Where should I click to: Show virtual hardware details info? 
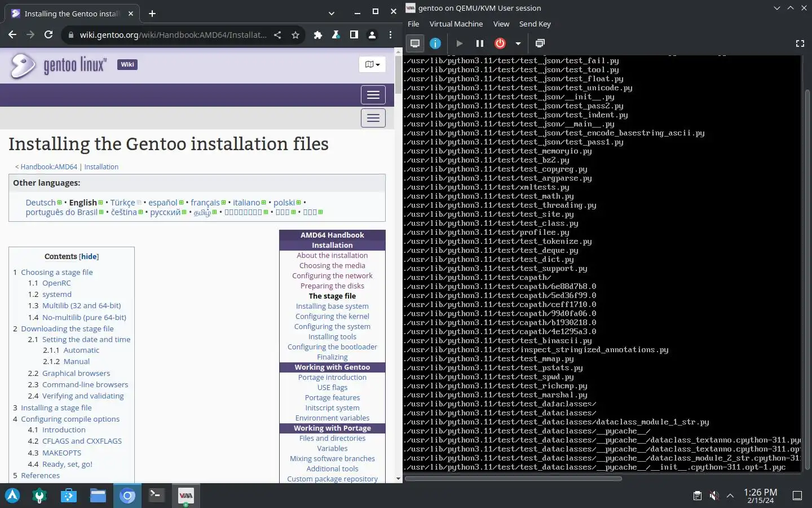point(435,43)
